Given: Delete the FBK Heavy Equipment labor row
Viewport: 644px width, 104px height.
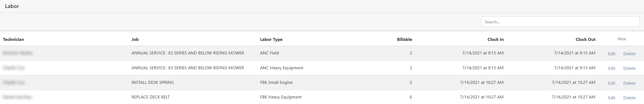Looking at the screenshot, I should (x=629, y=98).
